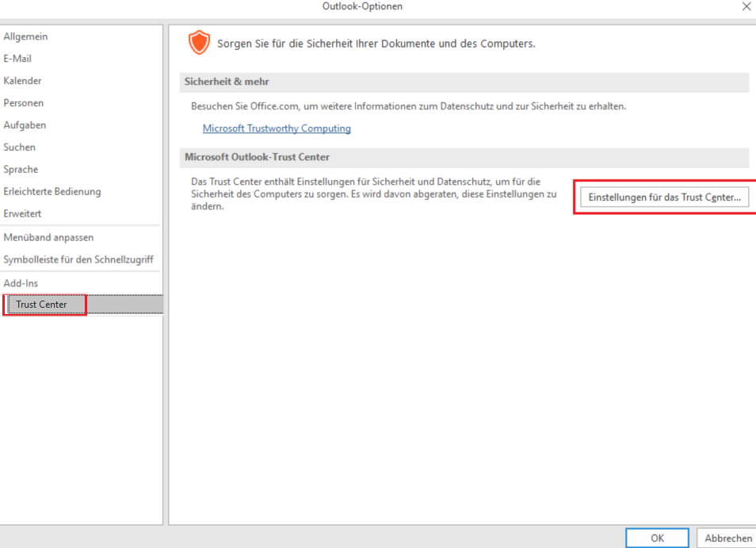Select Erleichterte Bedienung category

(52, 192)
